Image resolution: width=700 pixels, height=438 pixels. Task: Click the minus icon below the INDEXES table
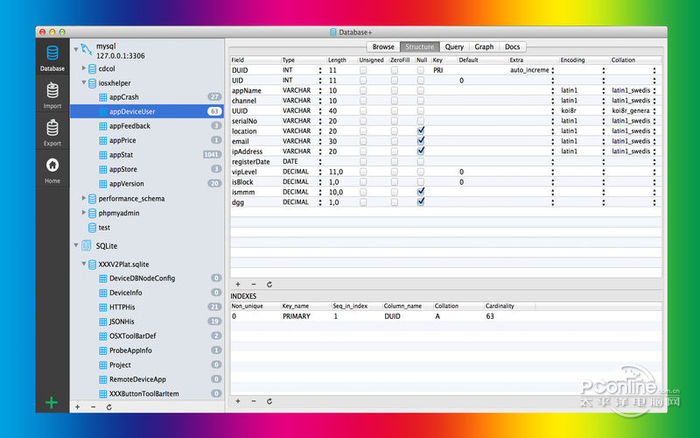click(253, 401)
